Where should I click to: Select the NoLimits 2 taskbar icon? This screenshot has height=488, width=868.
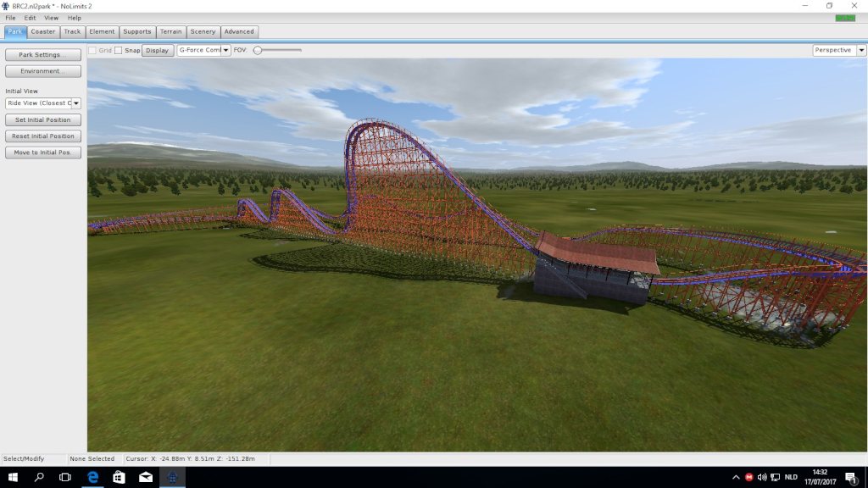click(172, 477)
